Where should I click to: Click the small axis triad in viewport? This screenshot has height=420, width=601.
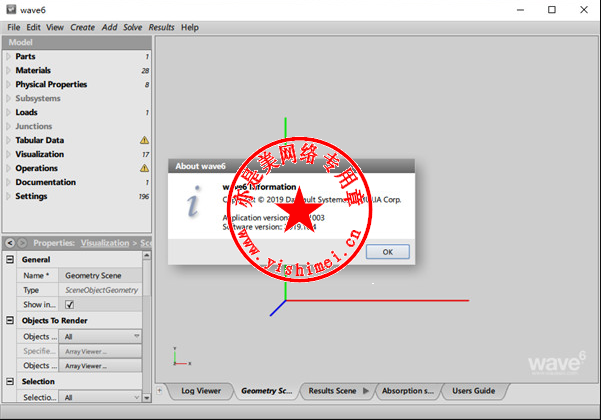(x=181, y=357)
